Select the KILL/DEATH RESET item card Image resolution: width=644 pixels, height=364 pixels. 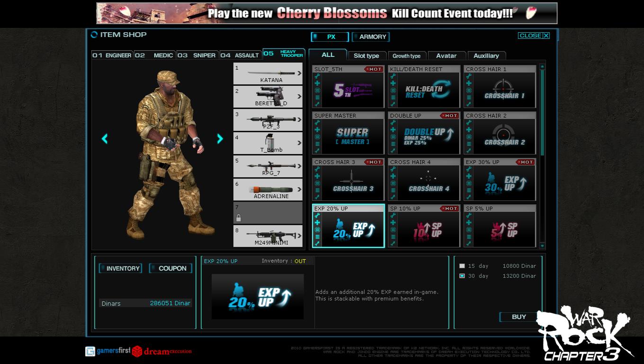coord(424,87)
